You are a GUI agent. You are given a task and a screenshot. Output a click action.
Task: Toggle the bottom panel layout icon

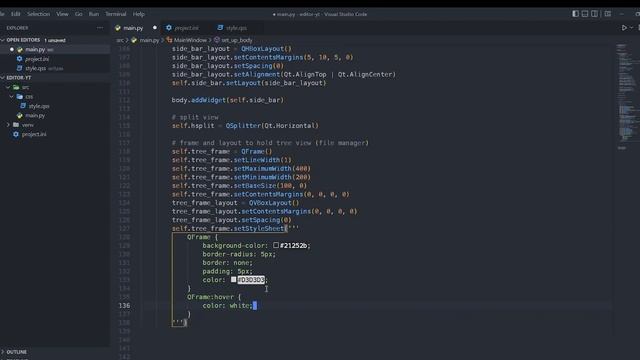pos(585,13)
